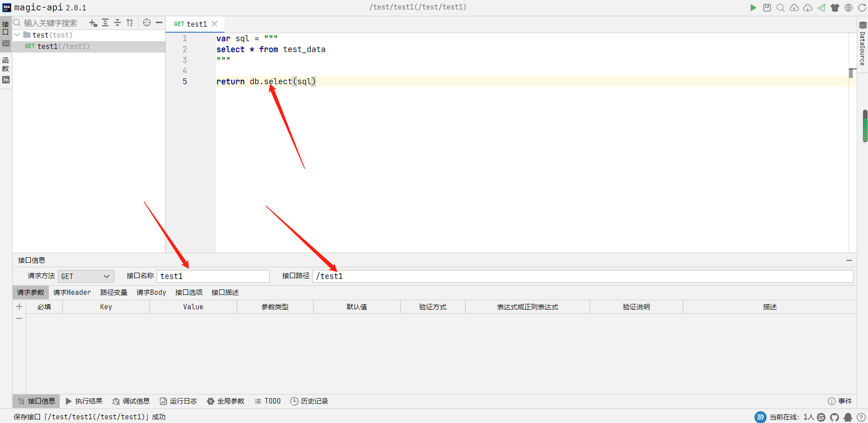Image resolution: width=868 pixels, height=423 pixels.
Task: Open the skin theme t-shirt icon
Action: coord(835,8)
